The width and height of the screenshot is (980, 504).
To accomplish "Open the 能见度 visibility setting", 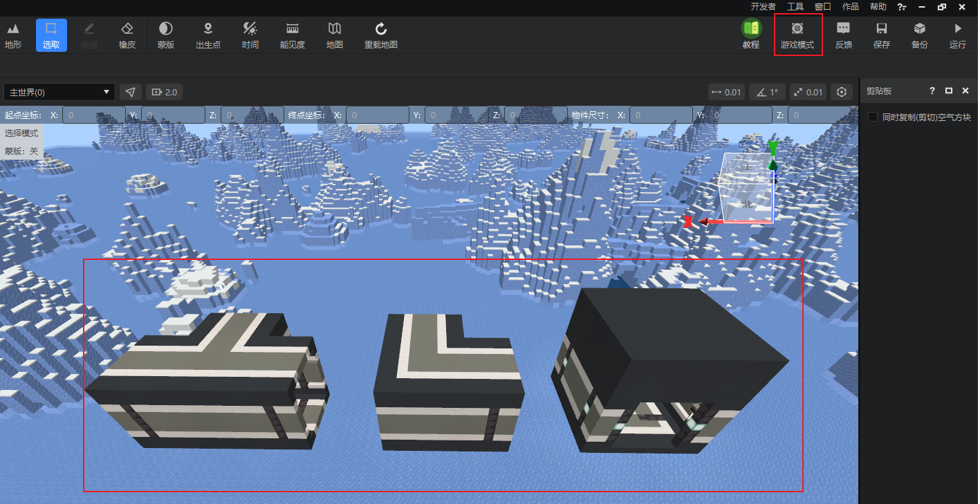I will click(293, 35).
